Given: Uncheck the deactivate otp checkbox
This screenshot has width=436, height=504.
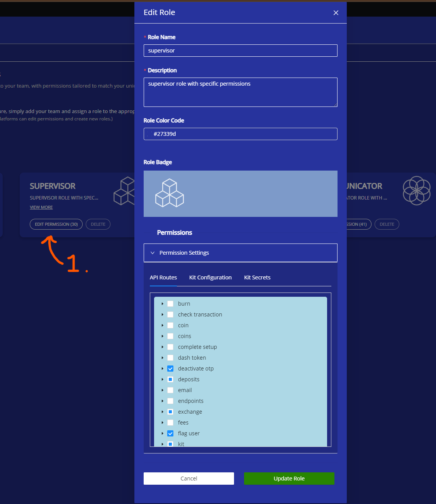Looking at the screenshot, I should [x=170, y=369].
